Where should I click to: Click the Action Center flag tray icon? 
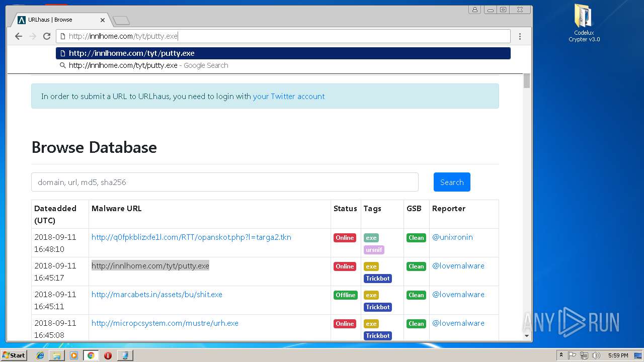pyautogui.click(x=572, y=355)
